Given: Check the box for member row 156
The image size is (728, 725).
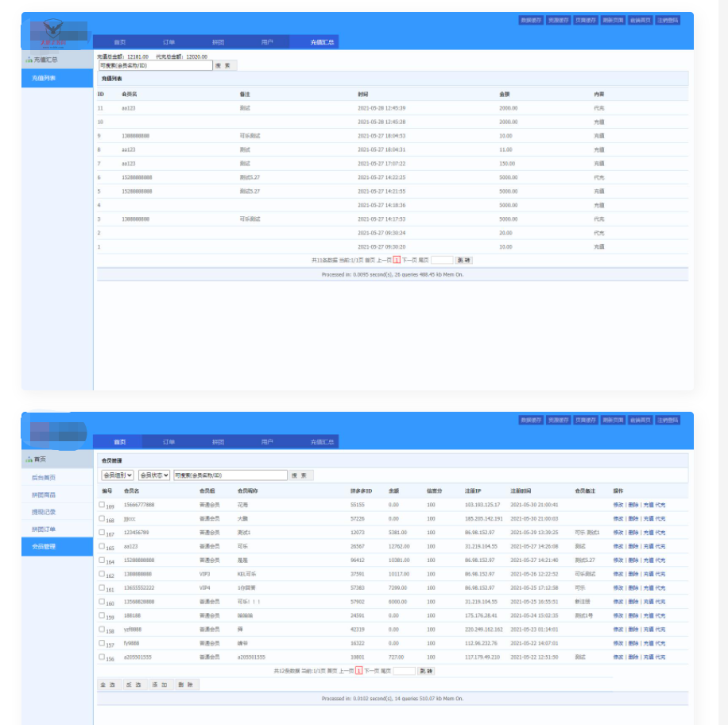Looking at the screenshot, I should pyautogui.click(x=102, y=657).
